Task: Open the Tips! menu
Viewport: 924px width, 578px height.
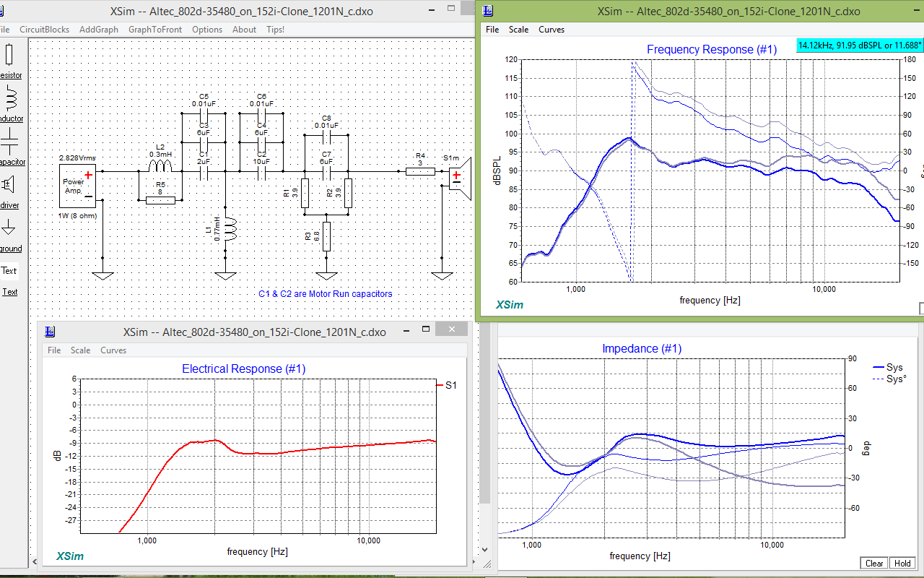Action: pos(275,30)
